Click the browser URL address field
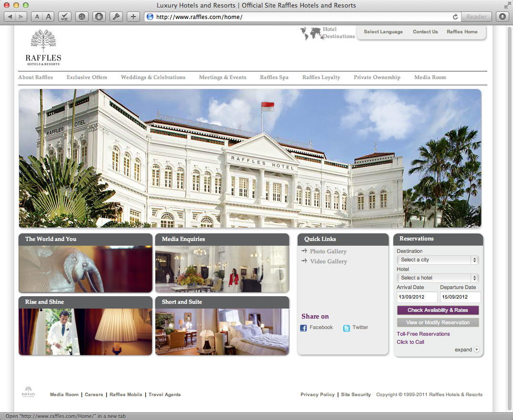Viewport: 513px width, 420px height. coord(302,17)
